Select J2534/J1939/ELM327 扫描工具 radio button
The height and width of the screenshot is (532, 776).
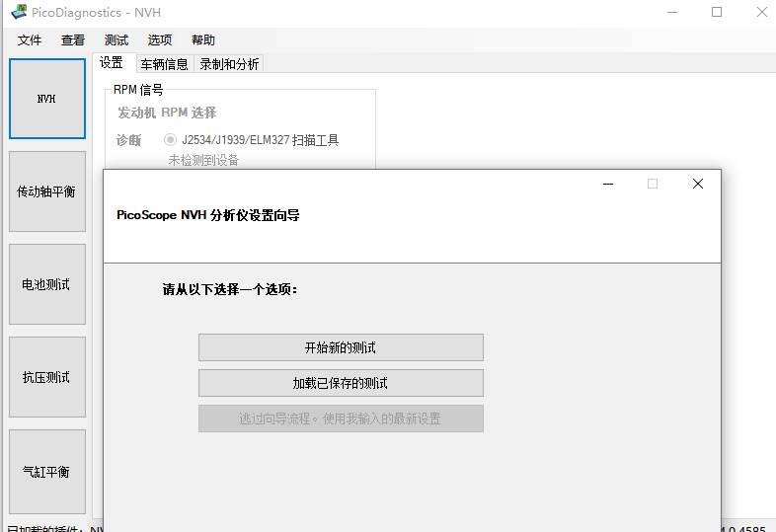pos(170,140)
